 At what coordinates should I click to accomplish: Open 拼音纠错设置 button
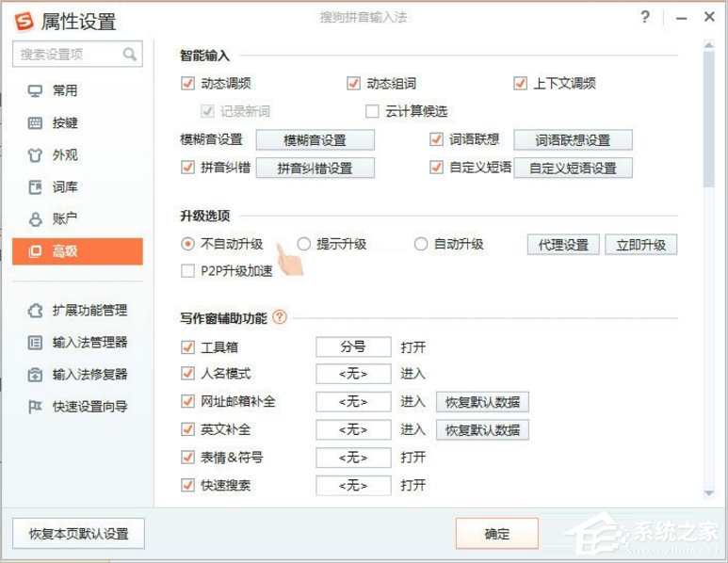coord(315,168)
